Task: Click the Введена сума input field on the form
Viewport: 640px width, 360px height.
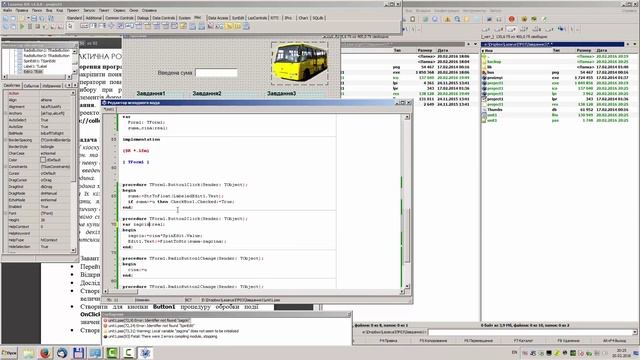Action: (x=216, y=73)
